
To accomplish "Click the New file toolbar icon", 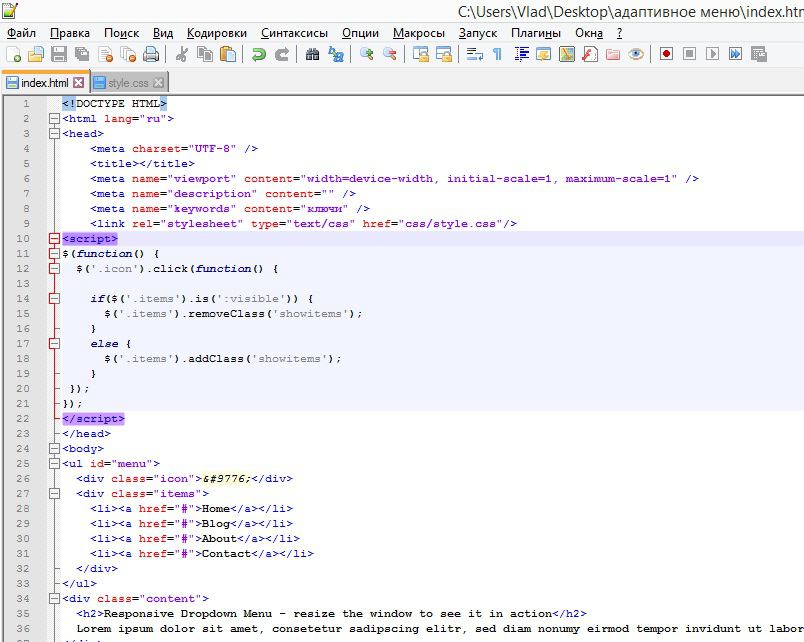I will (x=13, y=54).
